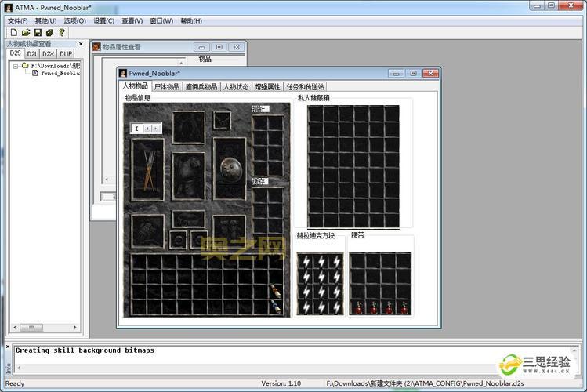Viewport: 587px width, 392px height.
Task: Select the round shield in off-hand slot
Action: point(230,169)
